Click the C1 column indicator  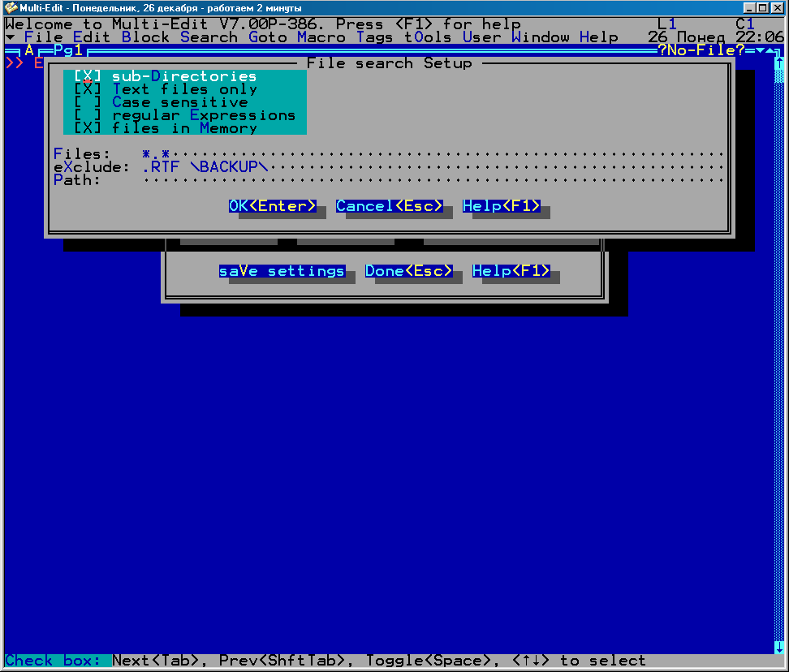(x=745, y=24)
